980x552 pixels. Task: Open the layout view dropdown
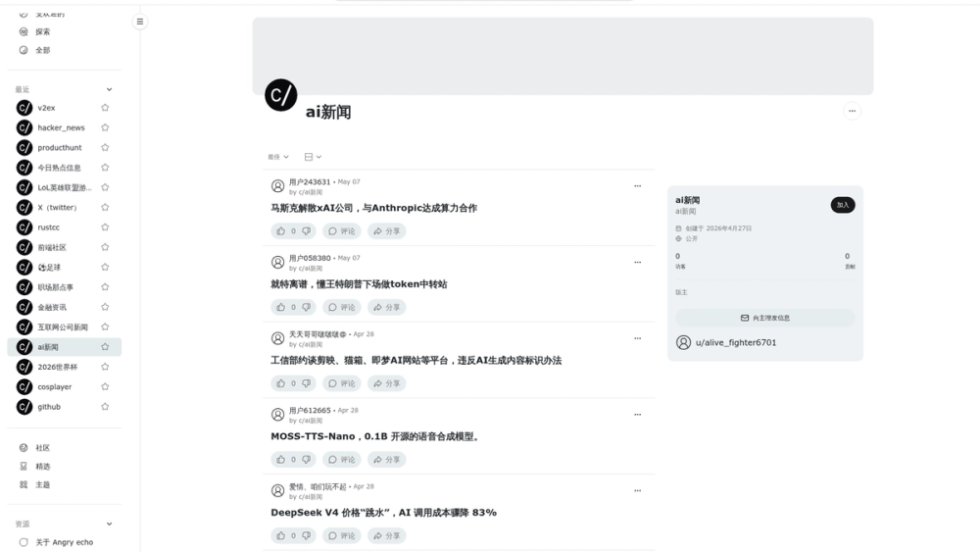[x=313, y=157]
